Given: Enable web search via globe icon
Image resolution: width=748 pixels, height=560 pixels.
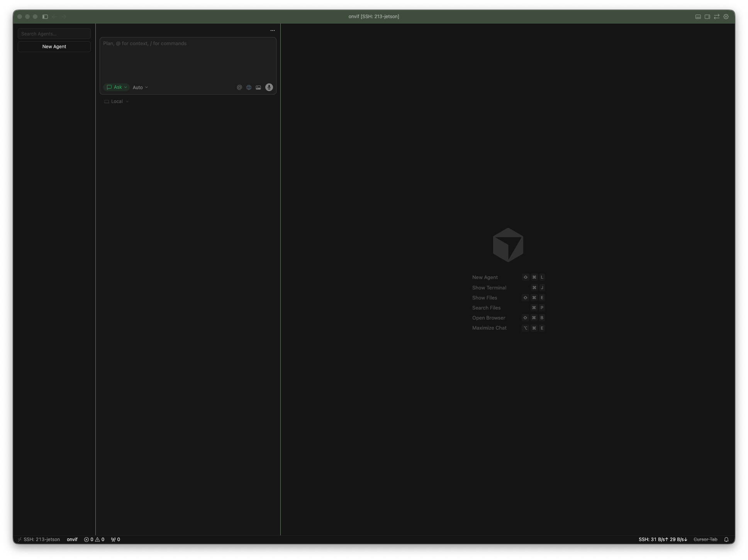Looking at the screenshot, I should click(x=249, y=87).
